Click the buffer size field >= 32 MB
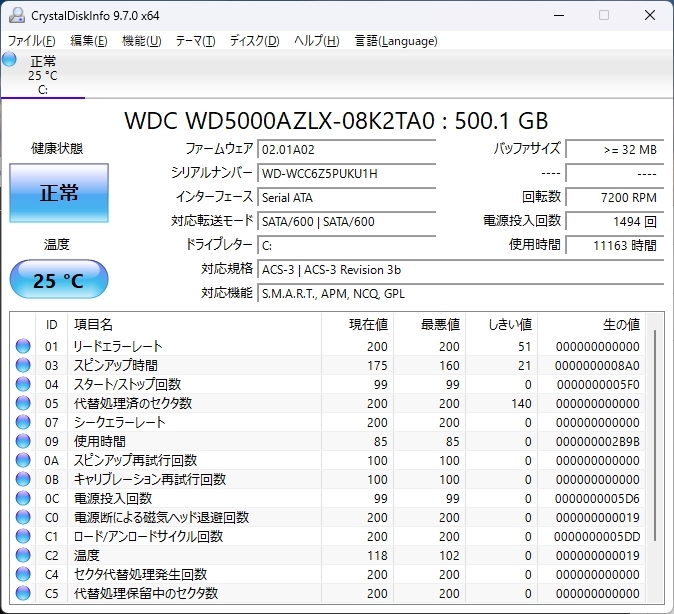This screenshot has width=674, height=614. click(615, 149)
